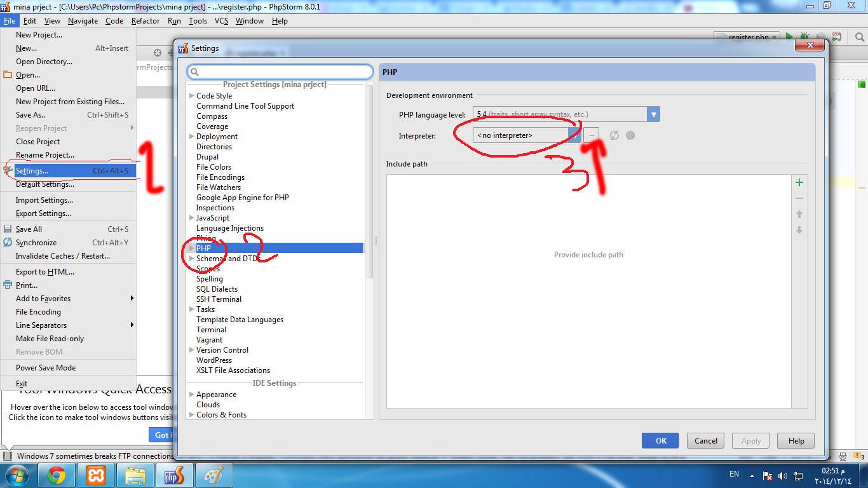This screenshot has height=488, width=868.
Task: Choose Settings... in File menu
Action: 69,171
